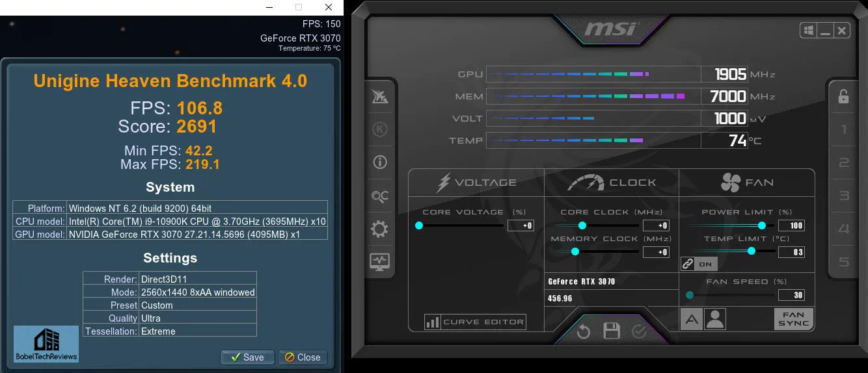Apply settings with the checkmark icon
This screenshot has width=868, height=373.
tap(639, 331)
